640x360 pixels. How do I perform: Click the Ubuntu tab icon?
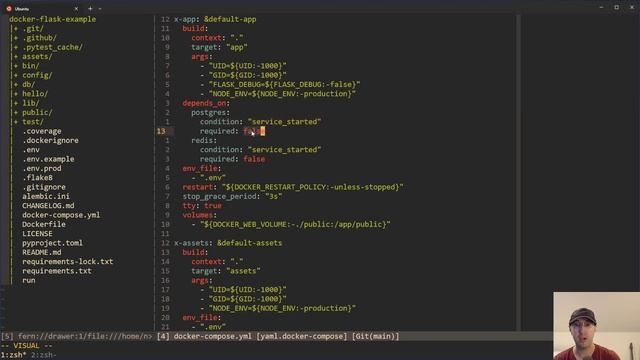point(9,9)
